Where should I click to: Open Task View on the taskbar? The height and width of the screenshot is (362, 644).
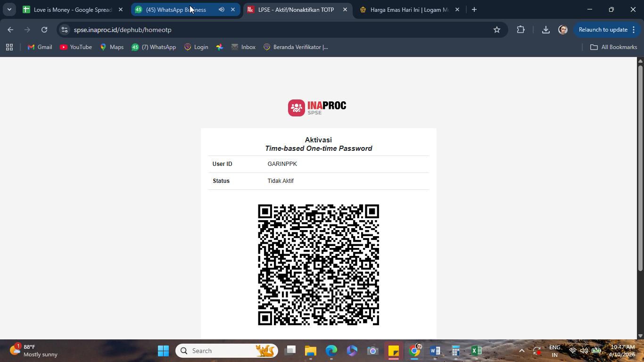pyautogui.click(x=290, y=351)
